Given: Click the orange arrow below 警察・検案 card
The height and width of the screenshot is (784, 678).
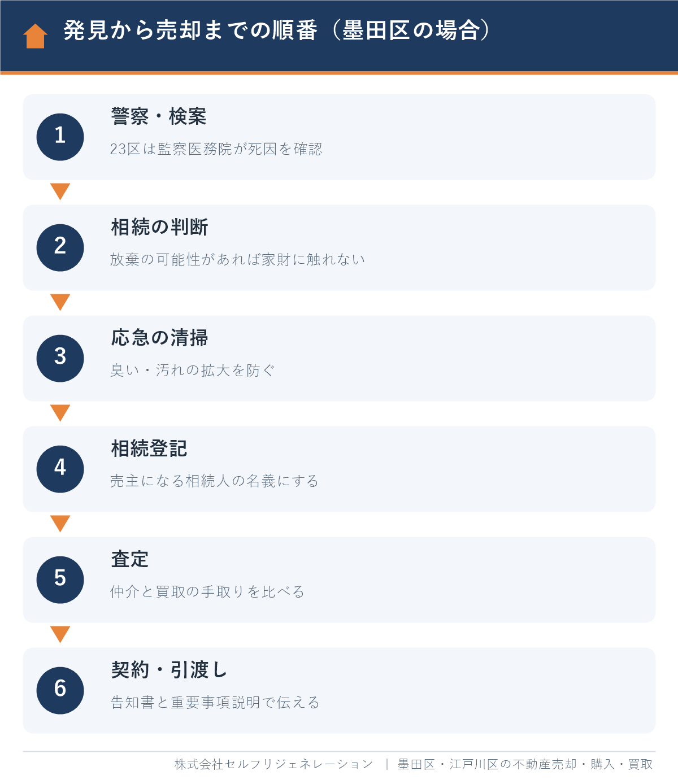Looking at the screenshot, I should 60,191.
